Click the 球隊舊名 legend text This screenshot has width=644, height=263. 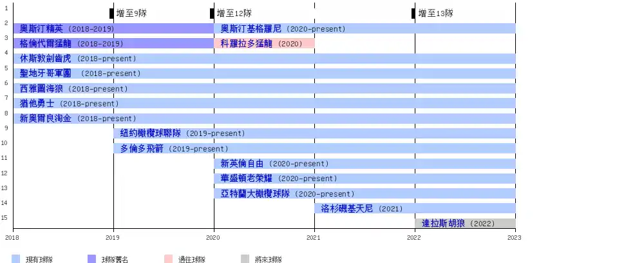click(115, 259)
